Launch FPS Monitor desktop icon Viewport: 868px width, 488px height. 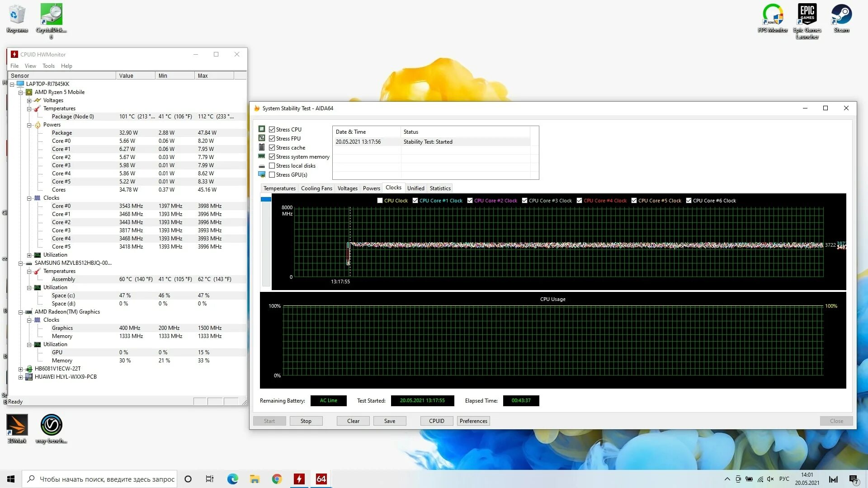point(773,18)
